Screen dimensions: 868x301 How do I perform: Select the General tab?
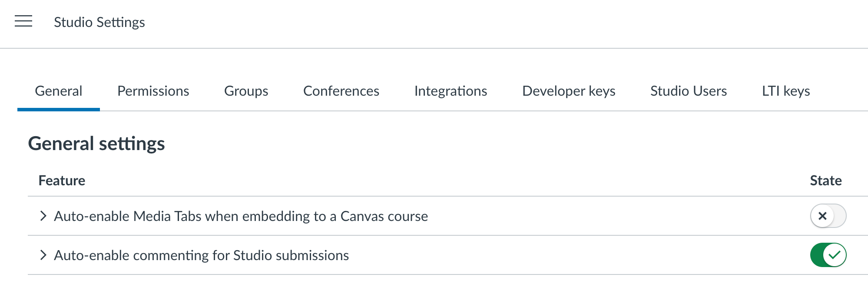coord(59,91)
